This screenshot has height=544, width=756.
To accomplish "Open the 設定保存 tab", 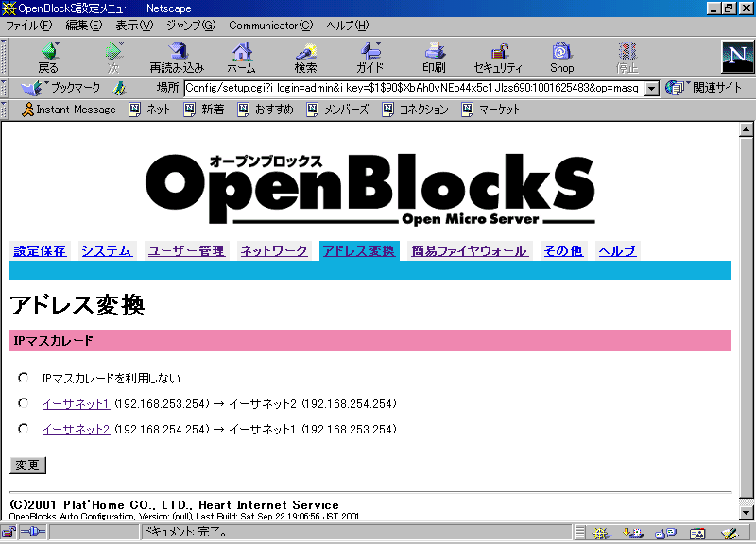I will tap(40, 251).
